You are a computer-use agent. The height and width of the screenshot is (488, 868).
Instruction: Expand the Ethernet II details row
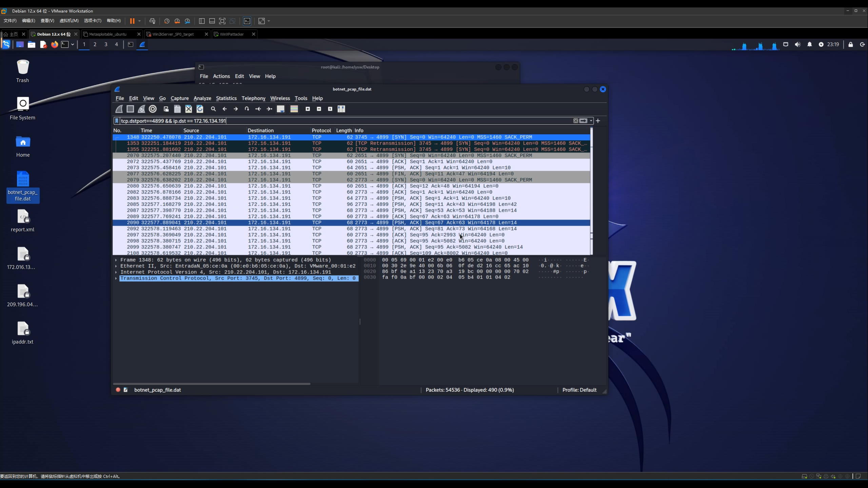pos(116,266)
